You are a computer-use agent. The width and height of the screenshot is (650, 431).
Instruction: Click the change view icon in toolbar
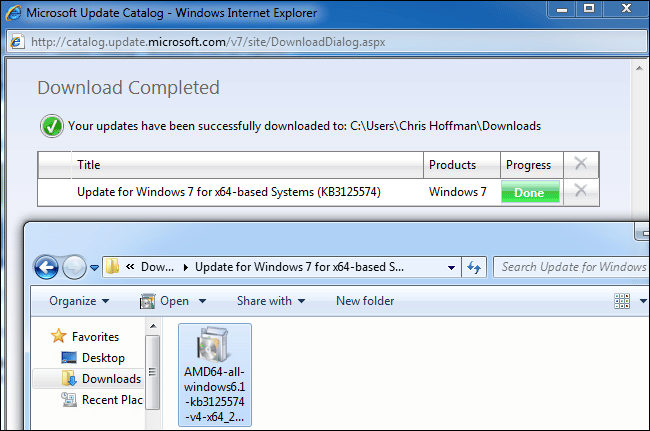[621, 301]
